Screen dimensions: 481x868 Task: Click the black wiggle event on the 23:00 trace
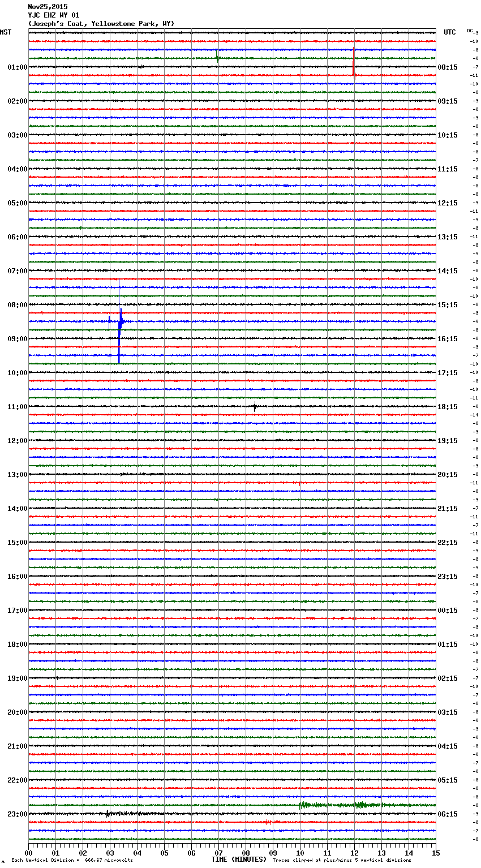coord(124,814)
